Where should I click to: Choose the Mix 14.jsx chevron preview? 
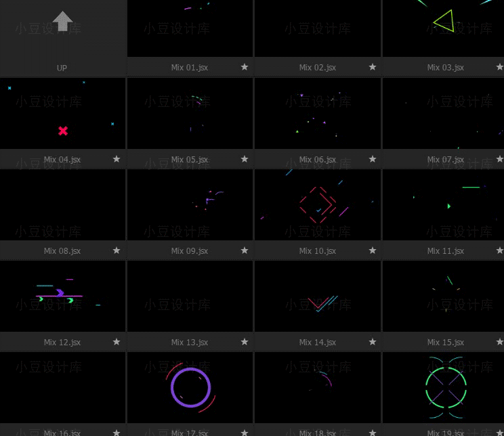[318, 297]
